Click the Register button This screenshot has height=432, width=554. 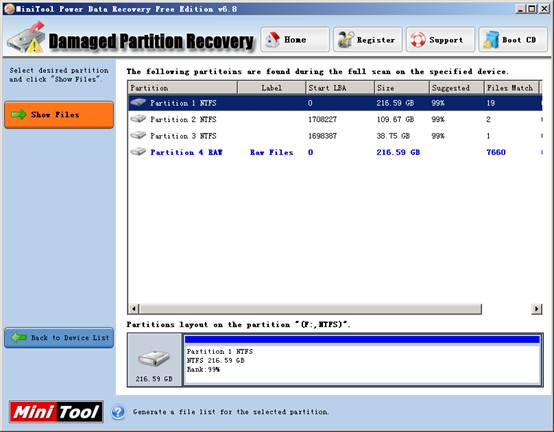(x=368, y=40)
